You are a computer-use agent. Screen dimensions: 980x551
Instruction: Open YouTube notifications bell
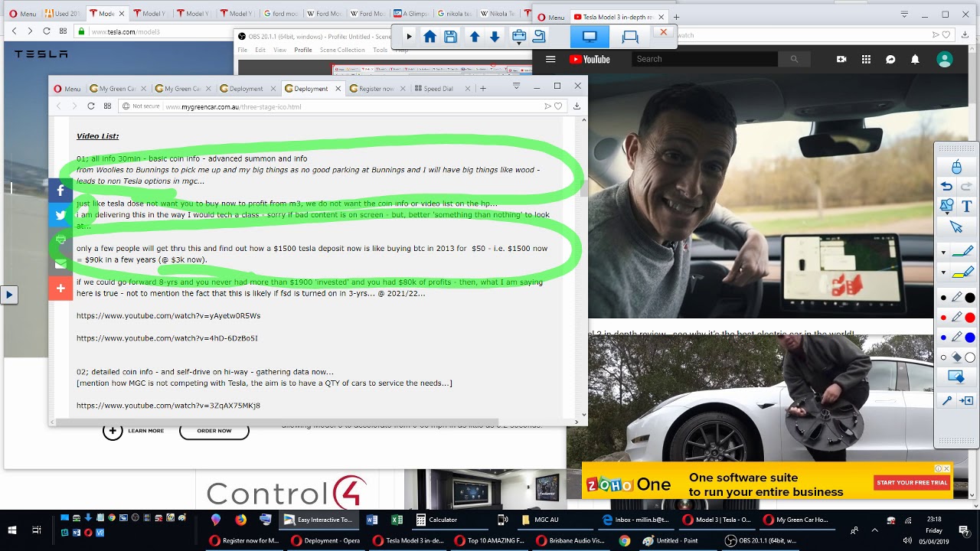[x=915, y=59]
